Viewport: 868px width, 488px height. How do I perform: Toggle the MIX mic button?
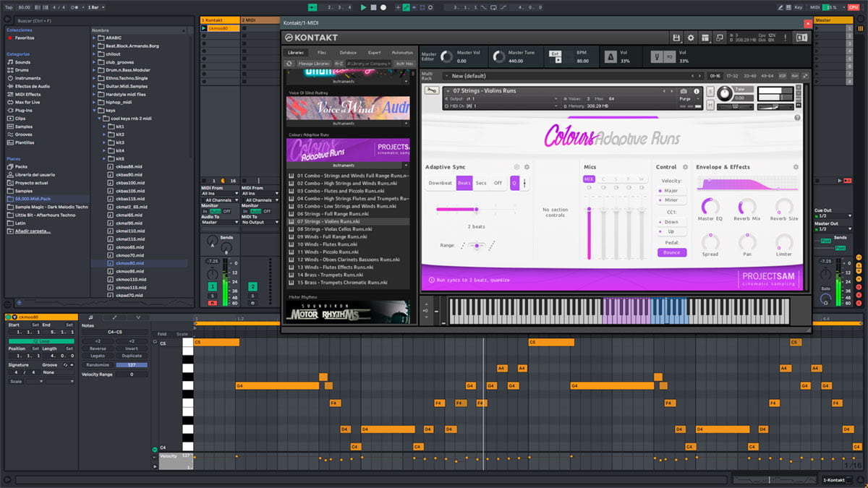coord(589,179)
